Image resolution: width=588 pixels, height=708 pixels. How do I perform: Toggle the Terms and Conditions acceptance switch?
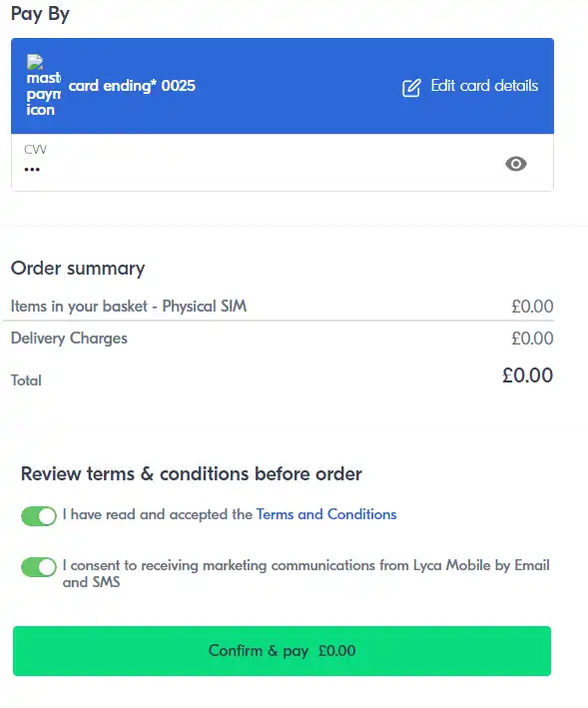pos(39,515)
